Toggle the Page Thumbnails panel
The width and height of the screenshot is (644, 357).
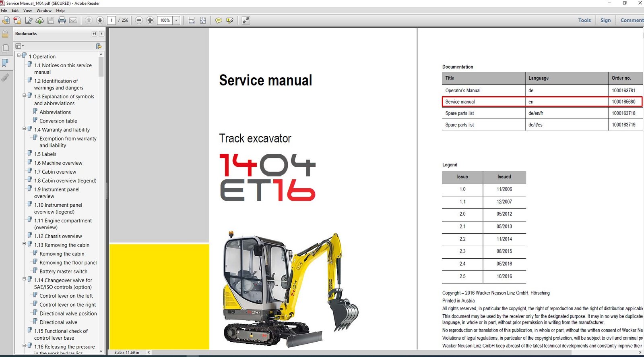(x=5, y=48)
